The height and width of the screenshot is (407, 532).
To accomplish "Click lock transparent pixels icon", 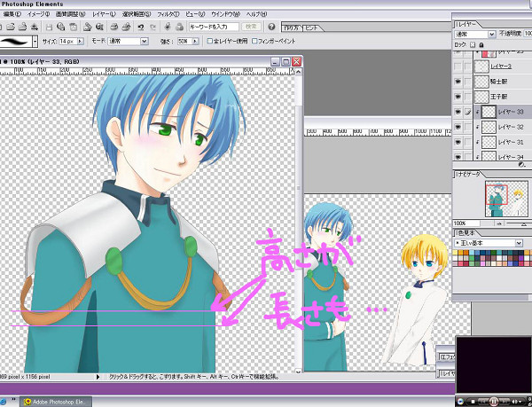I will 473,44.
